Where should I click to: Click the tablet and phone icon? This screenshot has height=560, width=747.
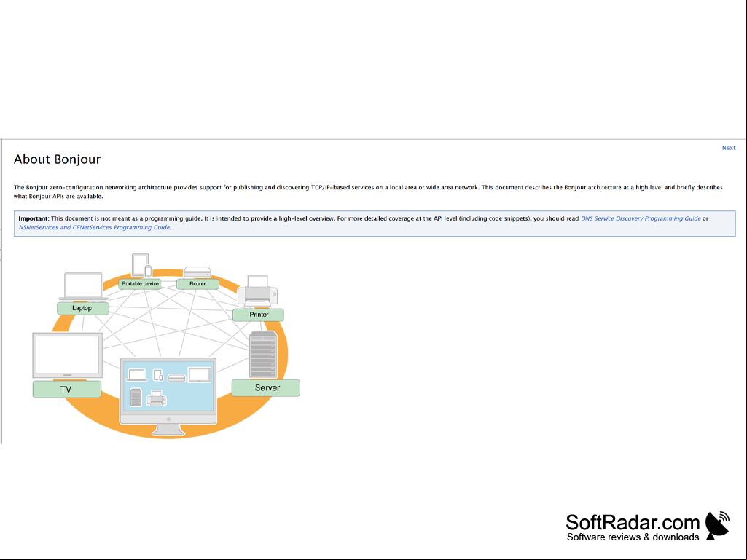point(141,265)
